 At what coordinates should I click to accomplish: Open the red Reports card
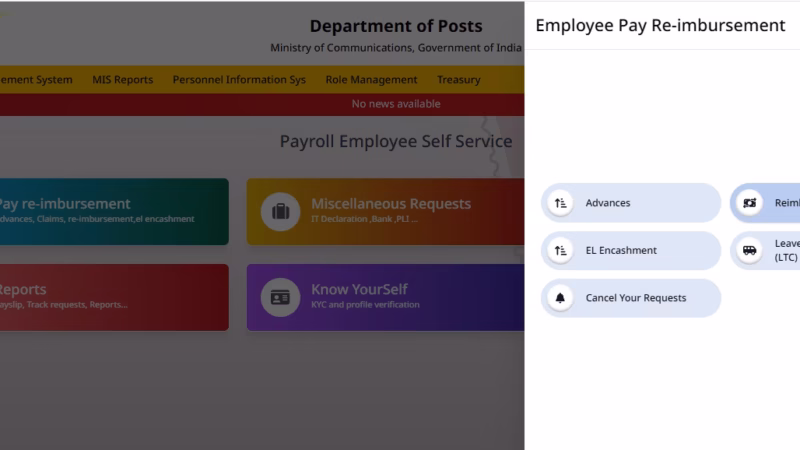(112, 297)
